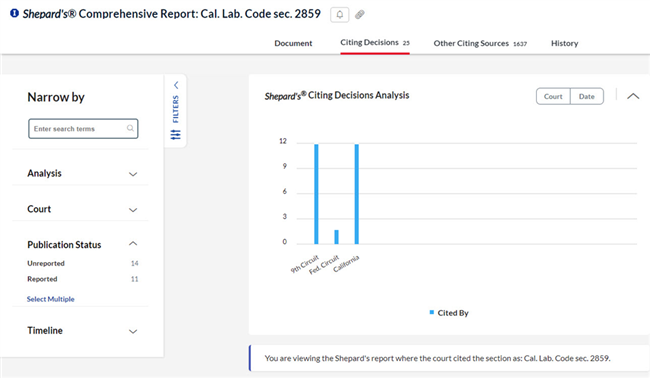Switch chart view to Court
The height and width of the screenshot is (378, 650).
click(553, 96)
